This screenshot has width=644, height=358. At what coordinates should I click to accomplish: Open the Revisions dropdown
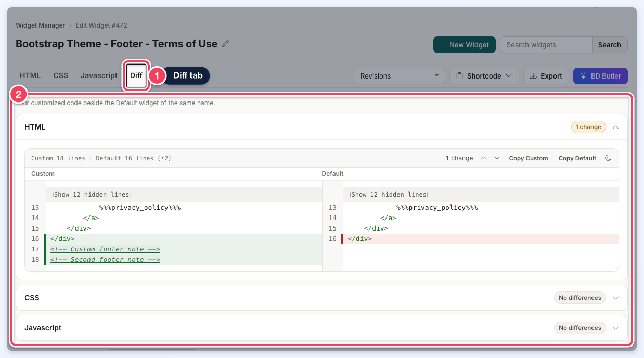pyautogui.click(x=400, y=76)
